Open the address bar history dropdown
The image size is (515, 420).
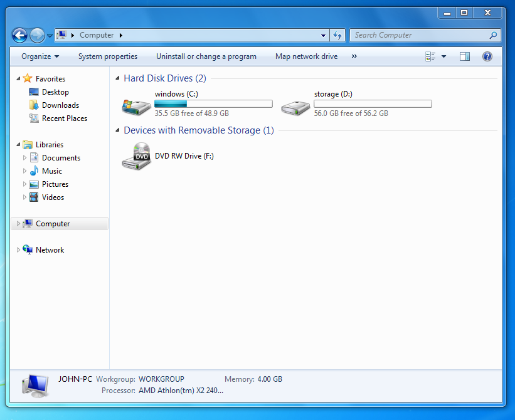[323, 36]
